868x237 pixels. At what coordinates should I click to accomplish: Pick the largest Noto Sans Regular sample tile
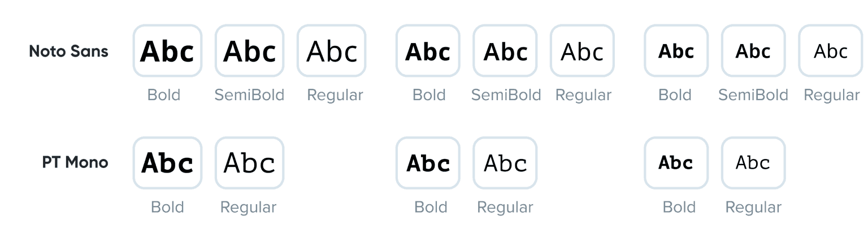[332, 51]
